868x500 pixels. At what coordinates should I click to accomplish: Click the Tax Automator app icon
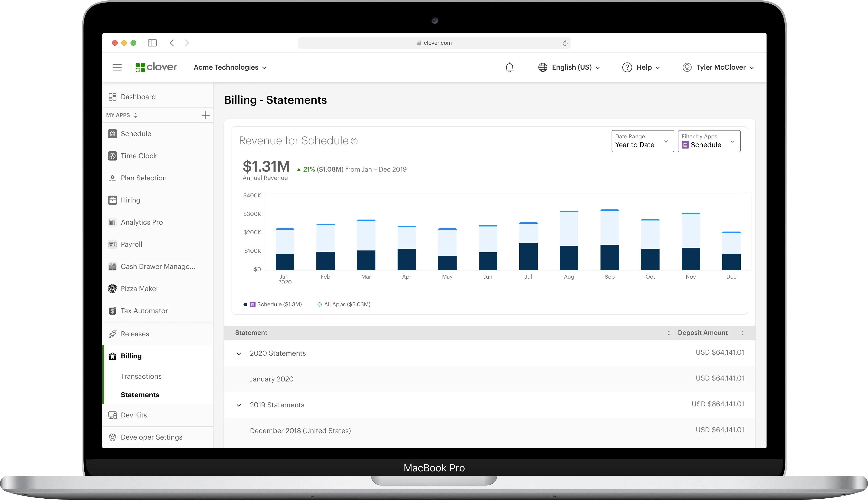[x=112, y=311]
